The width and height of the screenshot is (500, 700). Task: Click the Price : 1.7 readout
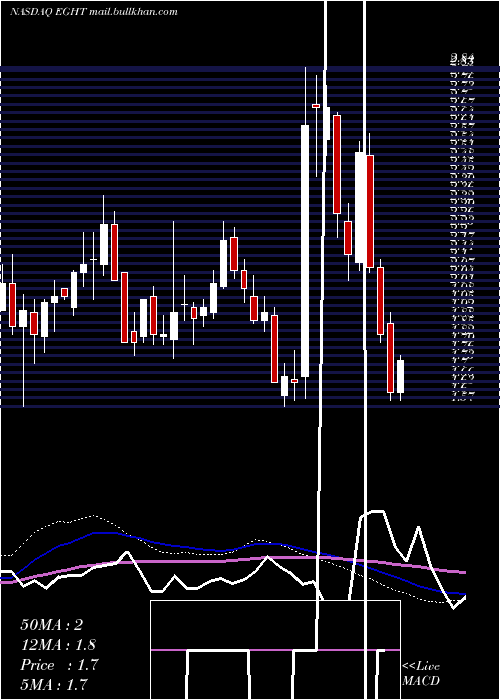(x=59, y=665)
